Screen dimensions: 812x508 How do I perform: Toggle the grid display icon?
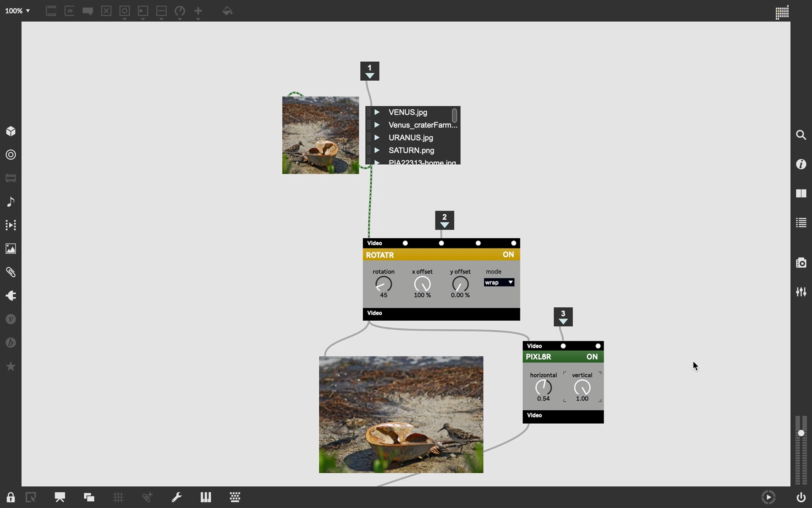[x=118, y=497]
